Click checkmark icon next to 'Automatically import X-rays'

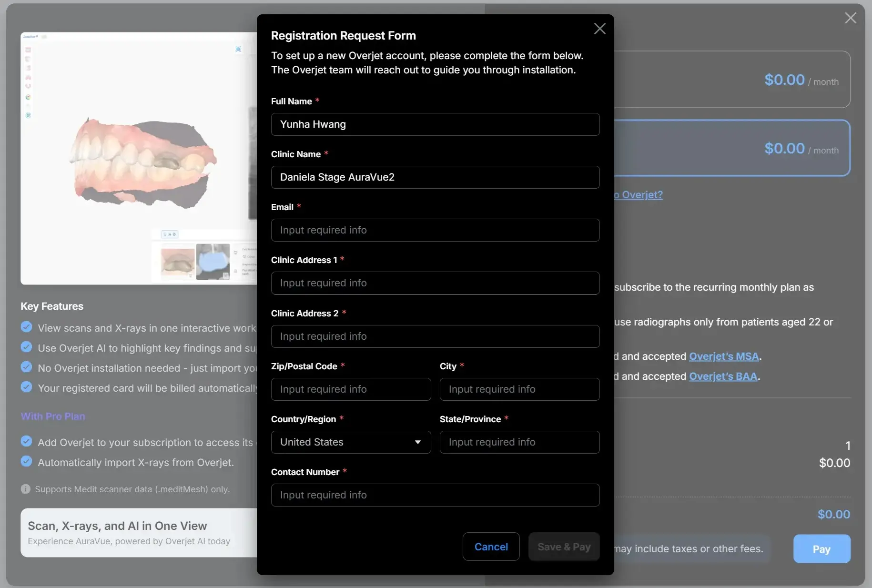click(x=27, y=461)
